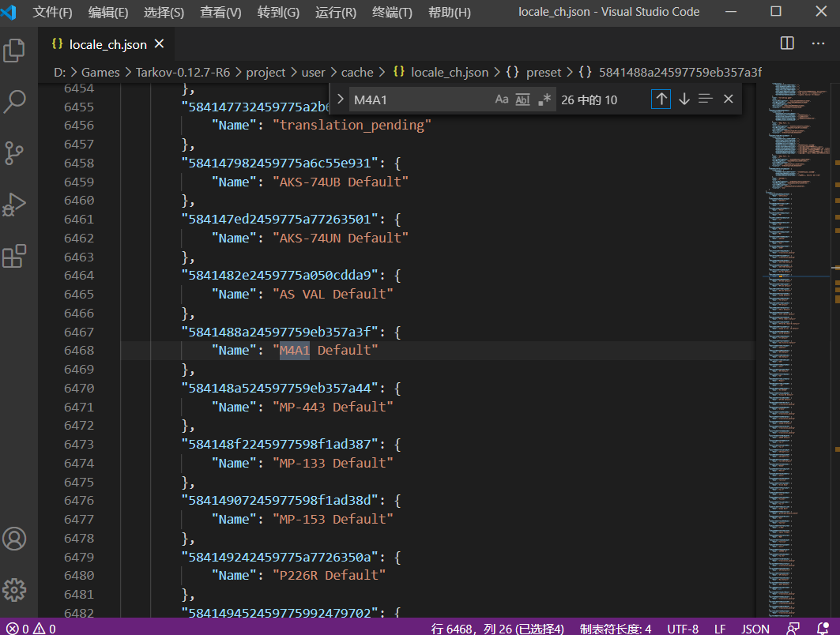This screenshot has width=840, height=635.
Task: Click the "P226R Default" value
Action: (x=330, y=576)
